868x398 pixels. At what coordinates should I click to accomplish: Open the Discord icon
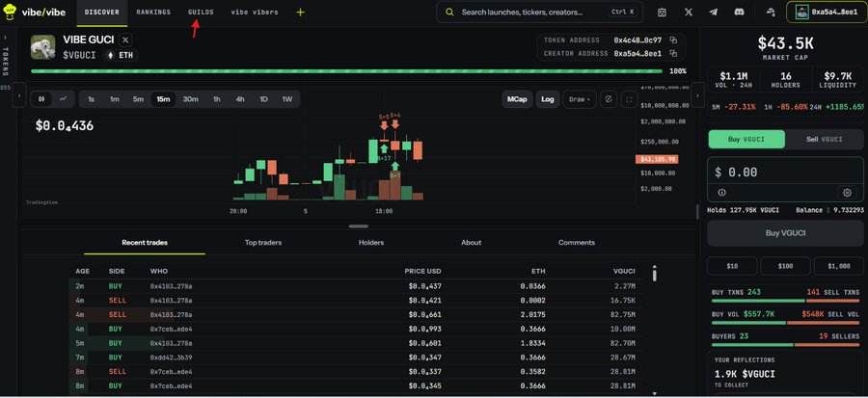point(739,13)
